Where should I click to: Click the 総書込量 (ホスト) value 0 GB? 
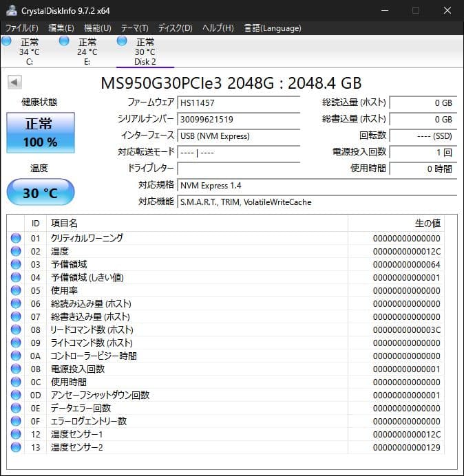423,119
